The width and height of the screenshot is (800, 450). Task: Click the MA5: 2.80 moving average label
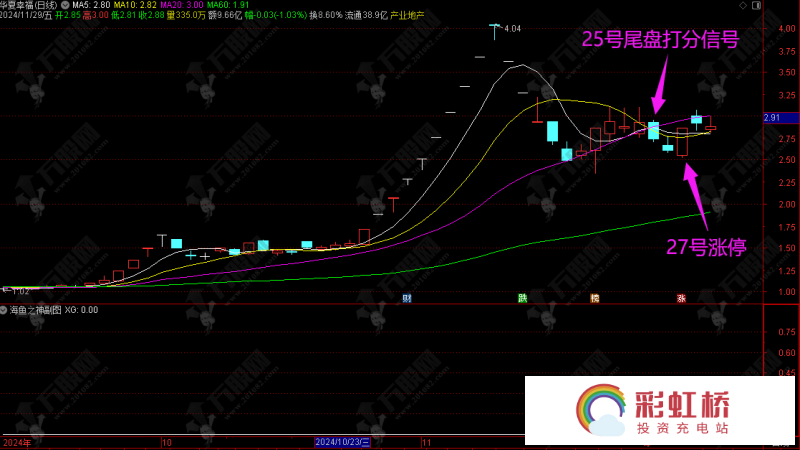tap(110, 5)
